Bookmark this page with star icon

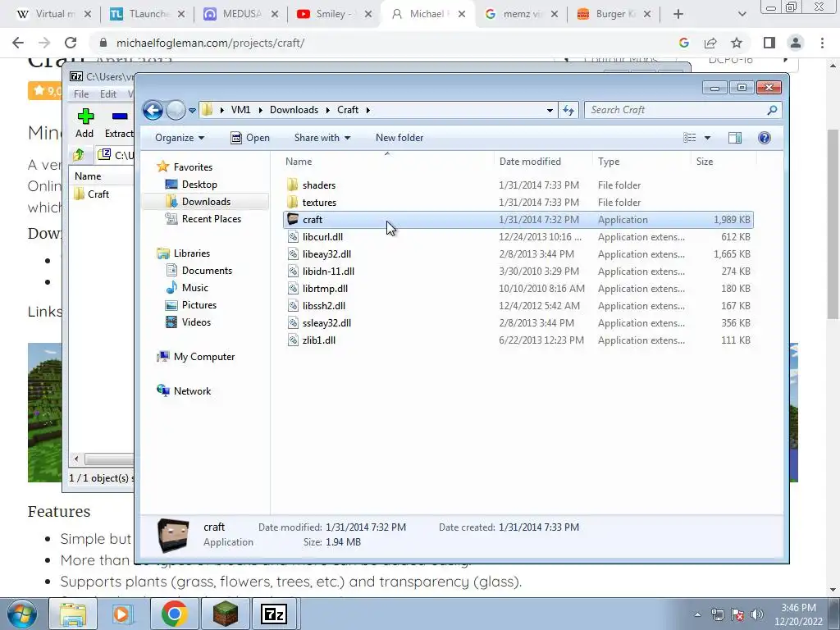pyautogui.click(x=737, y=43)
